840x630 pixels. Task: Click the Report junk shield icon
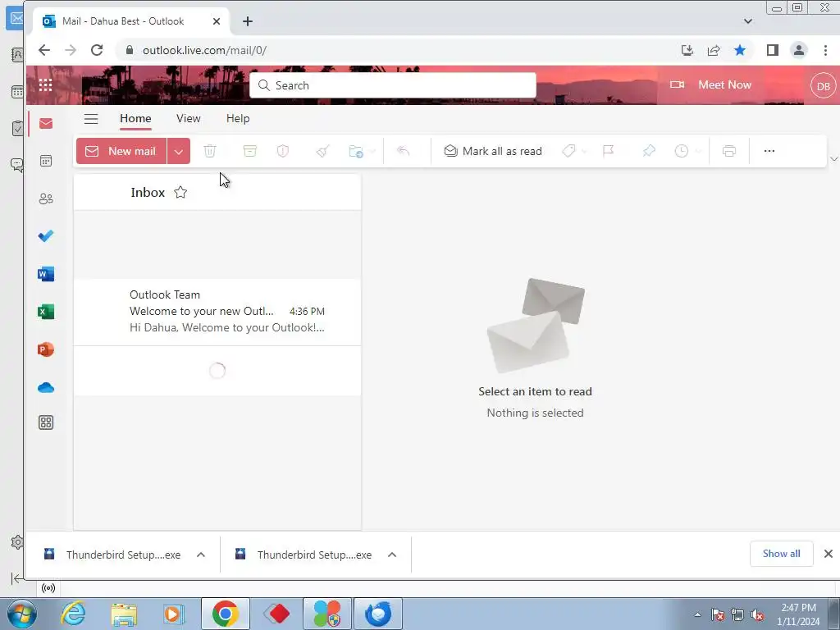coord(283,151)
